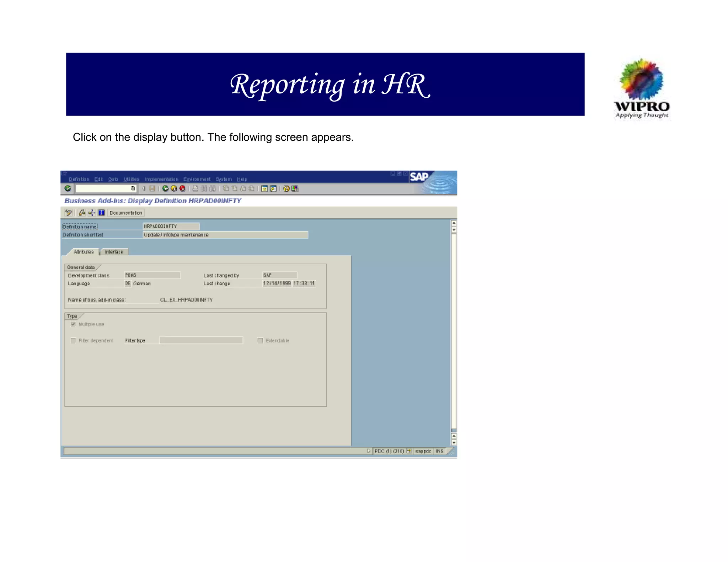Click the Customize Local Layout icon
Screen dimensions: 728x562
295,189
